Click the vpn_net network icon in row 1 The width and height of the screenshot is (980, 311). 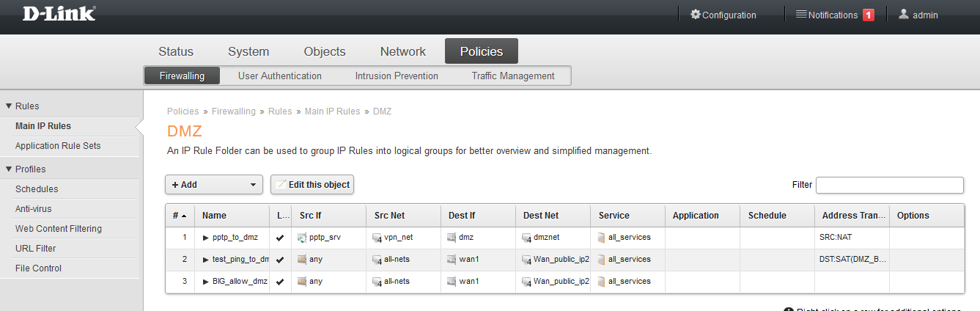coord(377,238)
